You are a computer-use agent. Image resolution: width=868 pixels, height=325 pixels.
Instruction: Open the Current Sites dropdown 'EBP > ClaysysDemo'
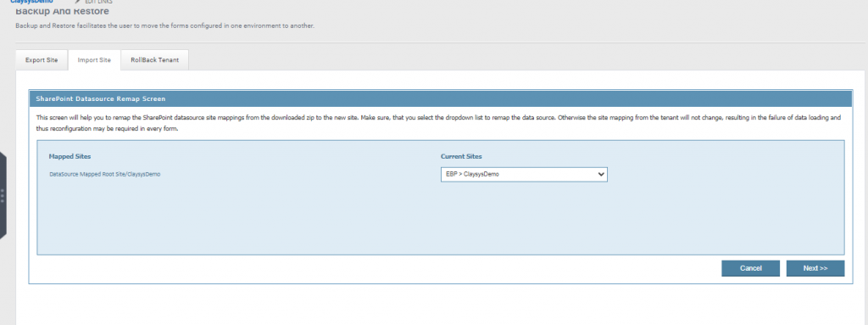click(524, 174)
